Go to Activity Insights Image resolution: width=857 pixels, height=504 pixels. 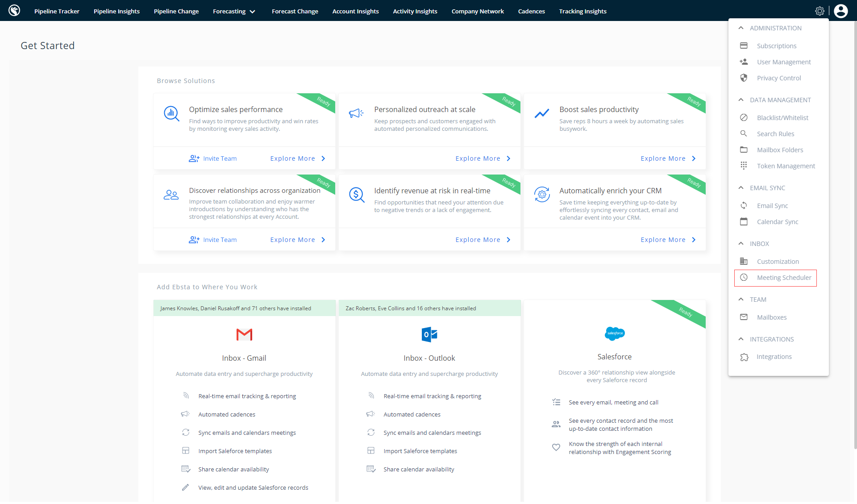(415, 11)
